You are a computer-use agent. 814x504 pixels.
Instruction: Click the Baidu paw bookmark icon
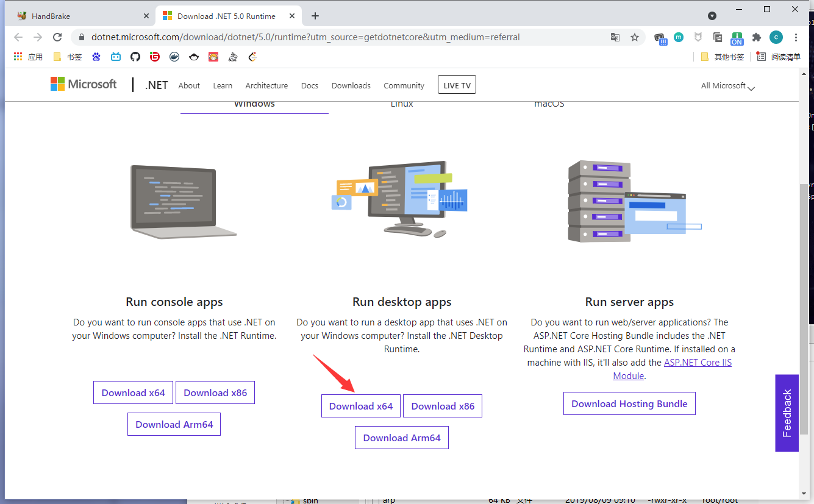pyautogui.click(x=96, y=57)
